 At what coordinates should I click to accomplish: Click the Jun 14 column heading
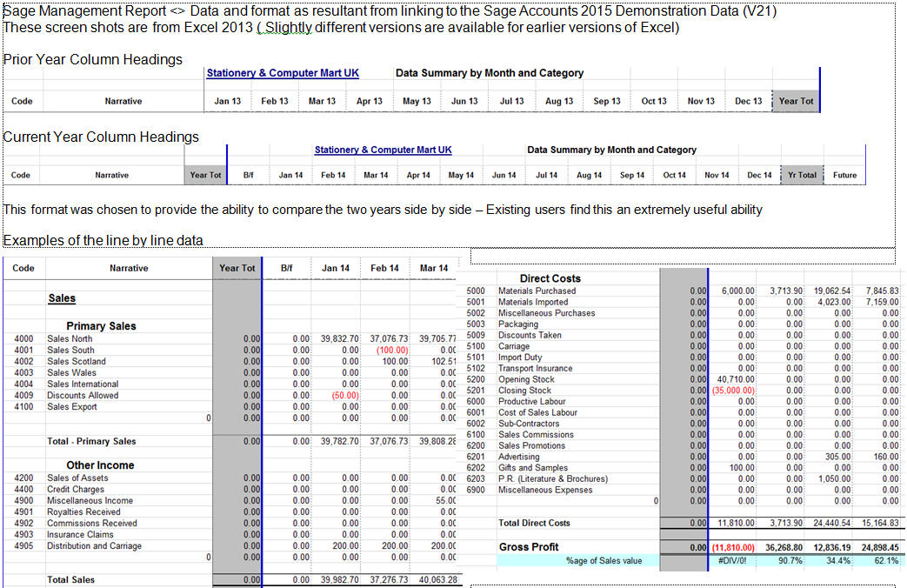click(x=504, y=175)
